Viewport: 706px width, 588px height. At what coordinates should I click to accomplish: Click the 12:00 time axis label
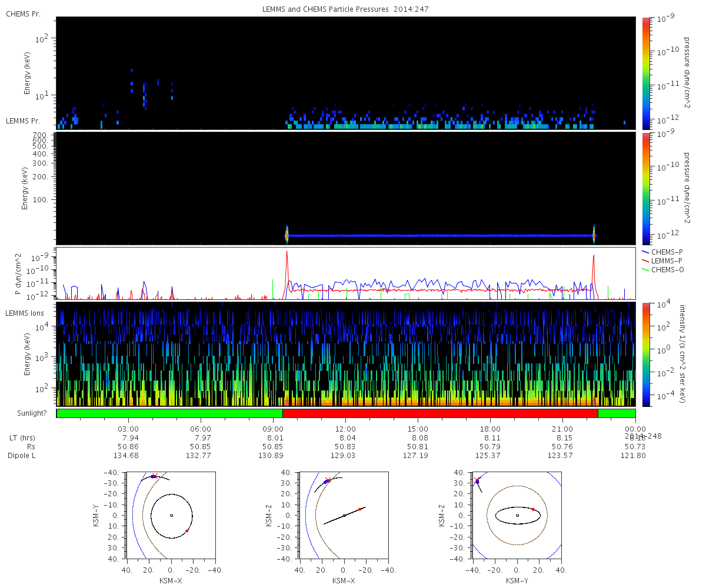click(345, 429)
